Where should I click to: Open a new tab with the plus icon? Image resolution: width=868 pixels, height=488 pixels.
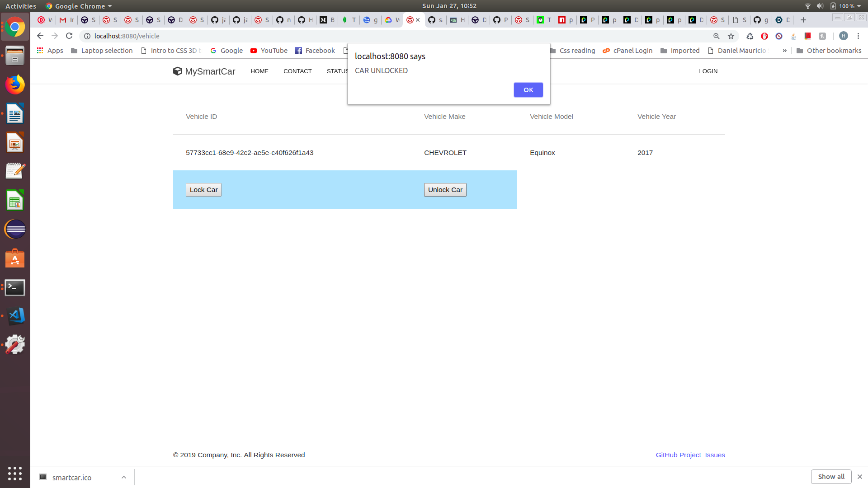pos(803,20)
